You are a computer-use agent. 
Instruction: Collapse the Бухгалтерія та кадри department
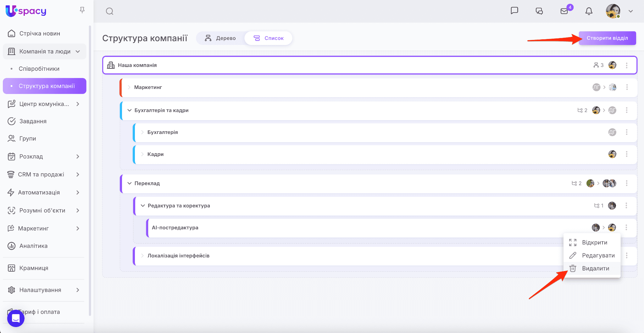(x=129, y=110)
